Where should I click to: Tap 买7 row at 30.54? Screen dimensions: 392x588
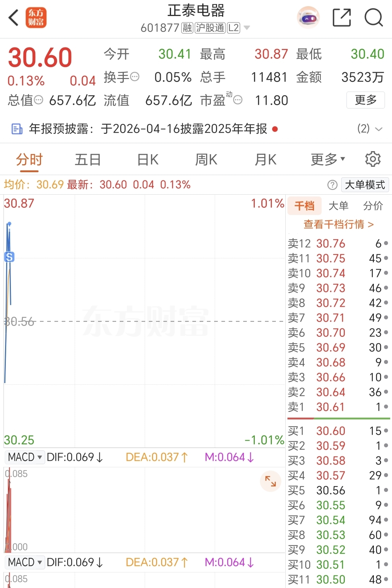[x=338, y=520]
